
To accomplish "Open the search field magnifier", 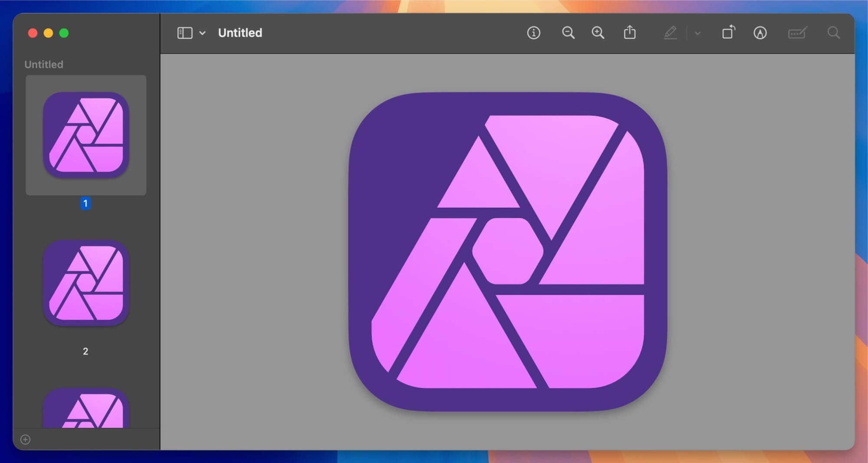I will 833,33.
